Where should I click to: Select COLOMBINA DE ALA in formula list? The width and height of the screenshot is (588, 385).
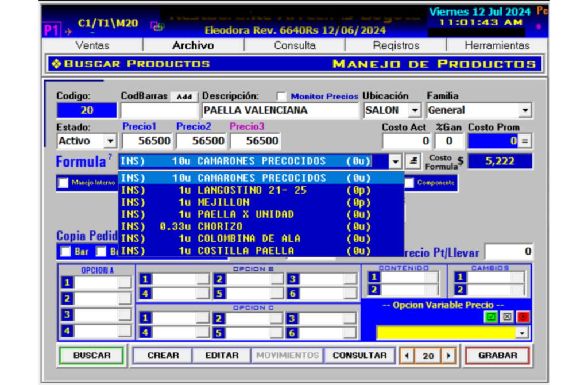(261, 238)
